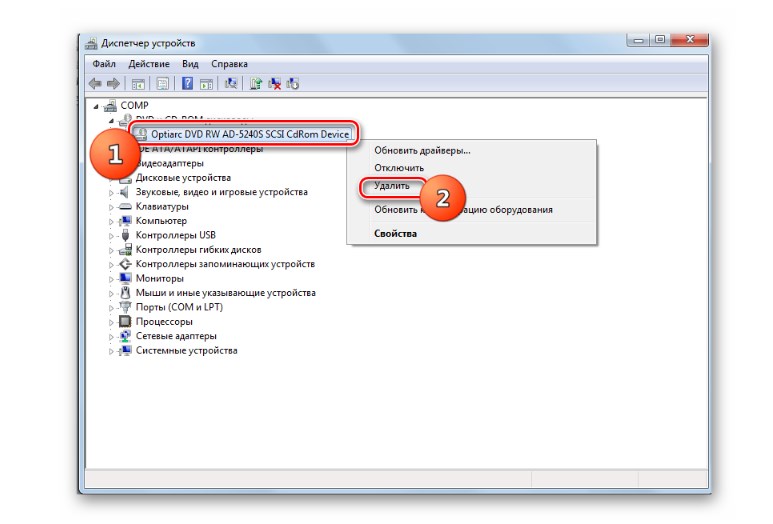
Task: Expand the Компьютер node
Action: pos(111,221)
